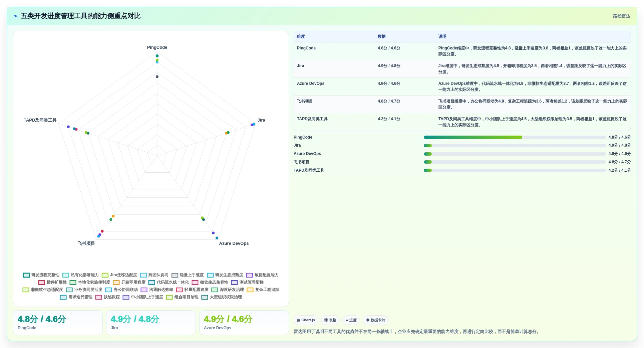Toggle the 微软生态兼容性 legend item

(x=210, y=282)
